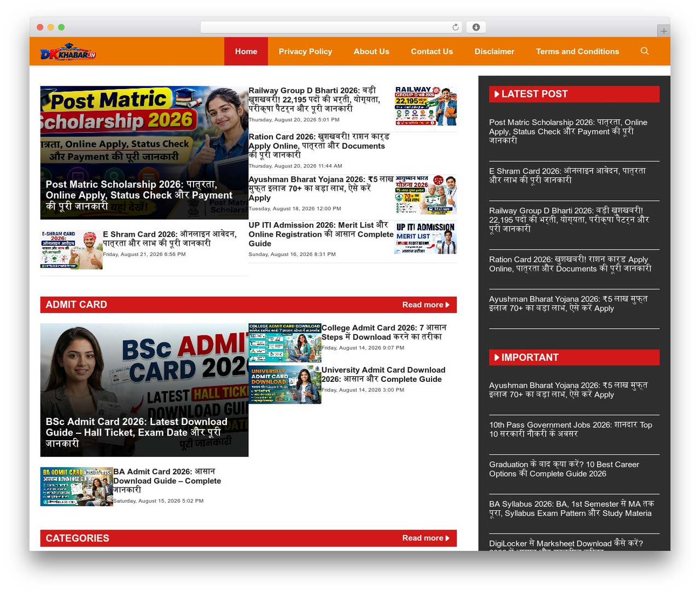Open Graduation 10 Best Career Options link
The width and height of the screenshot is (700, 593).
click(x=564, y=469)
